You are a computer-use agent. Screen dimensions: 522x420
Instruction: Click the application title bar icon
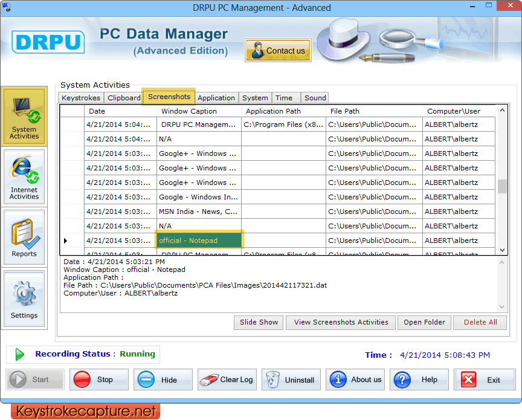pos(7,7)
